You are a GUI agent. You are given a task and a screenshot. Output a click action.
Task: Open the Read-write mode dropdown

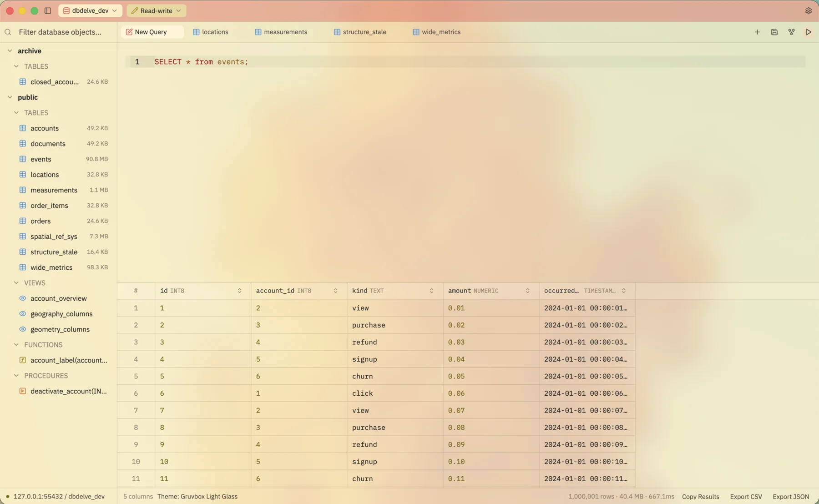(x=157, y=10)
